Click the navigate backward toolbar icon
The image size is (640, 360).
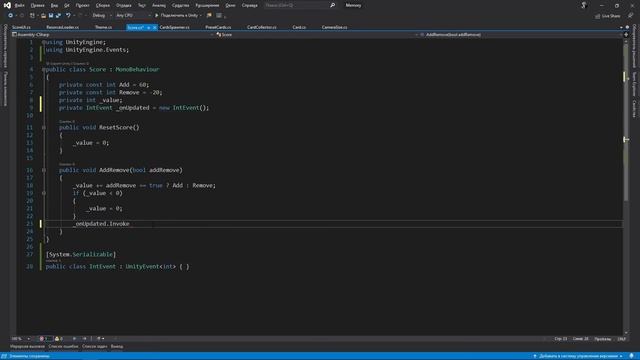coord(11,16)
